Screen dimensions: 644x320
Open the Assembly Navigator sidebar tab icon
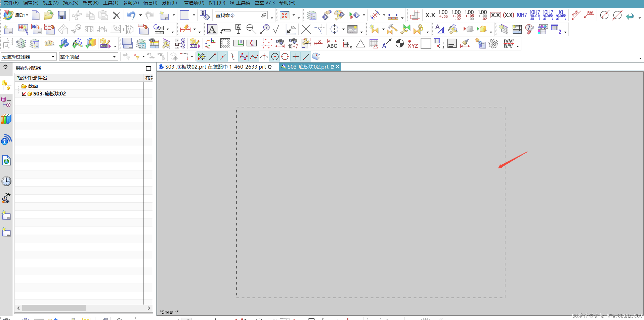[x=6, y=85]
